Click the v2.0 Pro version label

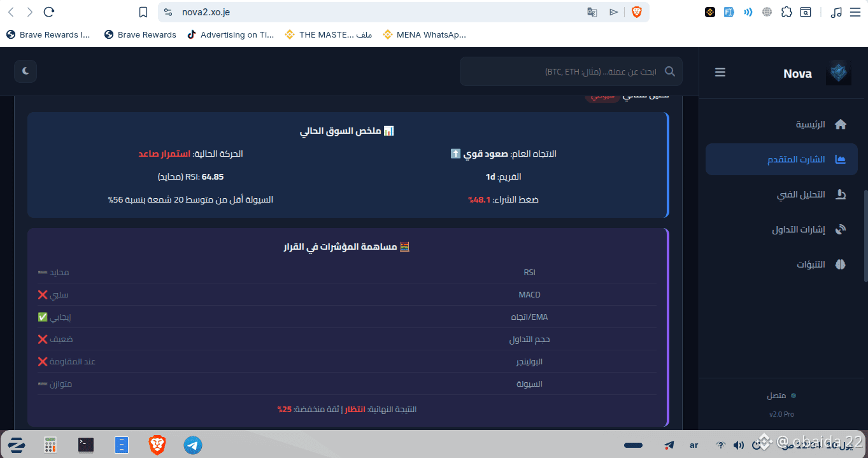pyautogui.click(x=781, y=414)
